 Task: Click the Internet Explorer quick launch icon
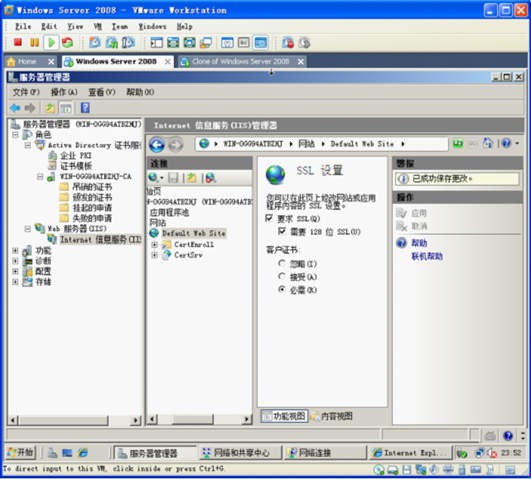pos(83,453)
